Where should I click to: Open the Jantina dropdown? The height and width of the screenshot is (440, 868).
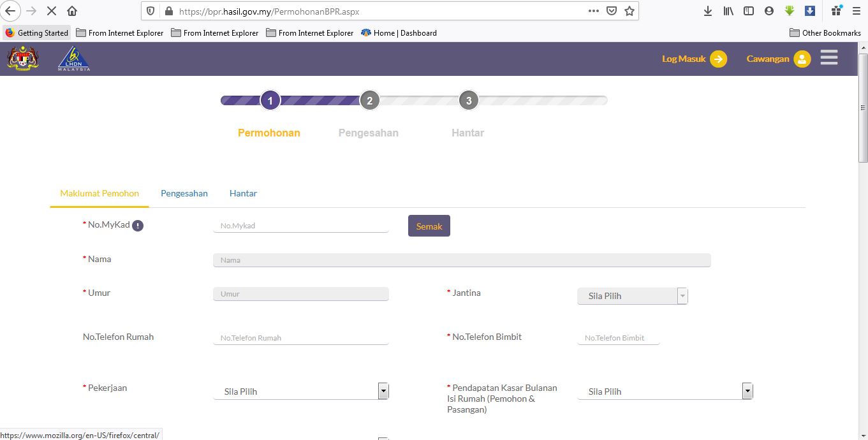point(632,296)
